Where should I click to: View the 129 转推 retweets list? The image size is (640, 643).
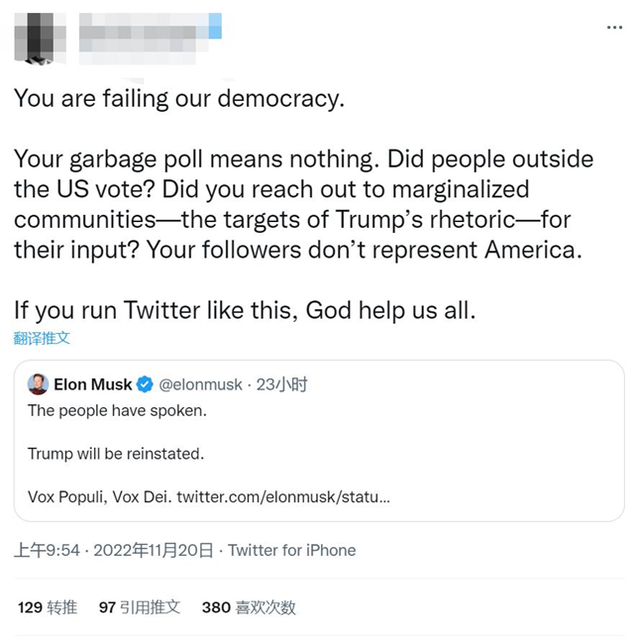(x=47, y=607)
